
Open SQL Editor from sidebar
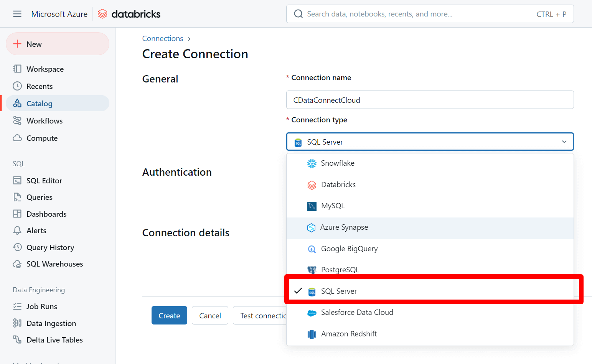tap(58, 181)
